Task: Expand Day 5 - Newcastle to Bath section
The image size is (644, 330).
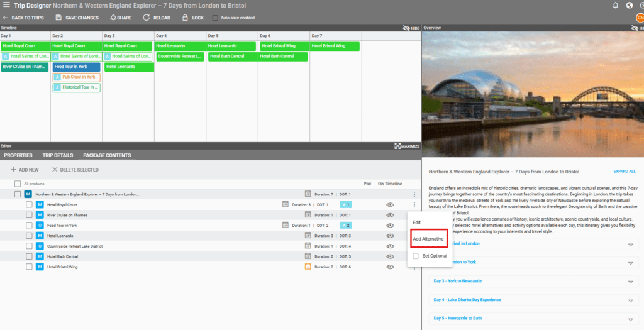Action: pyautogui.click(x=631, y=318)
